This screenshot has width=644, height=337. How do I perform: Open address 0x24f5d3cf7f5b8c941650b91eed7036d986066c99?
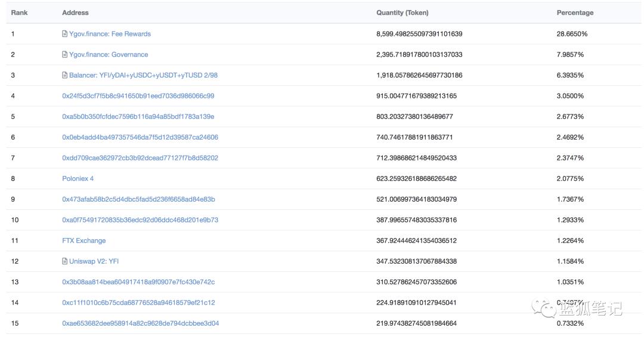pos(138,96)
